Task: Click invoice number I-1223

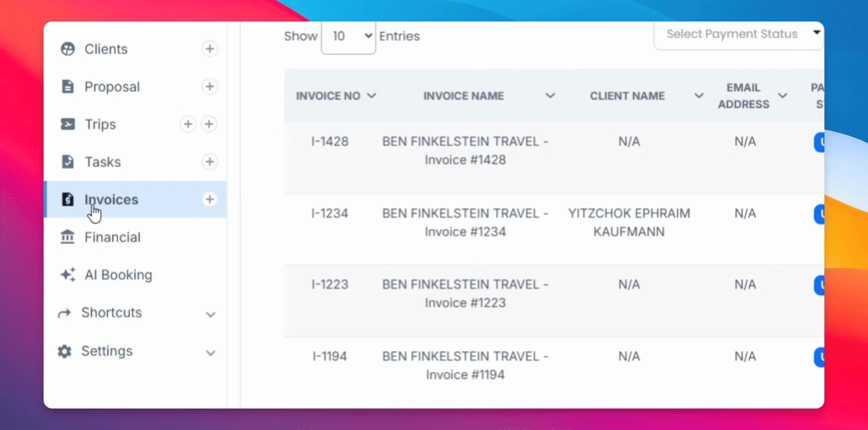Action: (330, 285)
